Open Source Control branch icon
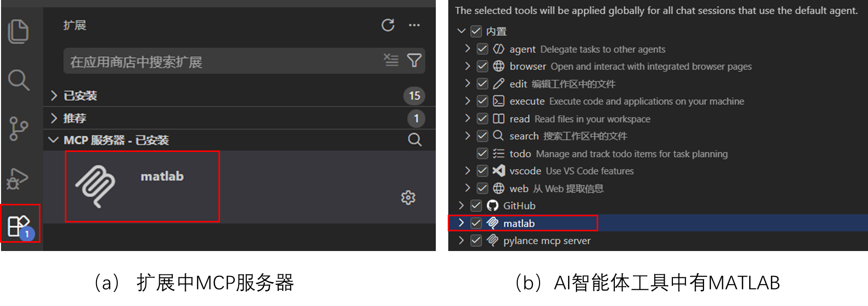 coord(19,129)
